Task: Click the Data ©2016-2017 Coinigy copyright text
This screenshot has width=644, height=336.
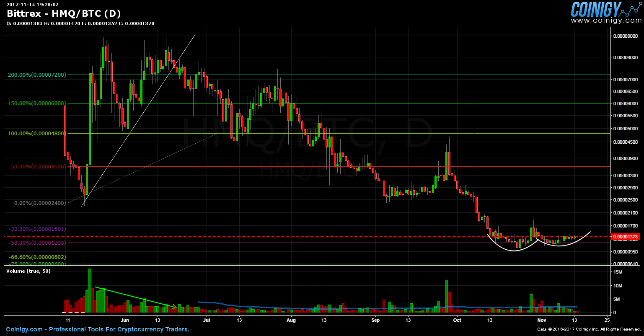Action: (589, 330)
